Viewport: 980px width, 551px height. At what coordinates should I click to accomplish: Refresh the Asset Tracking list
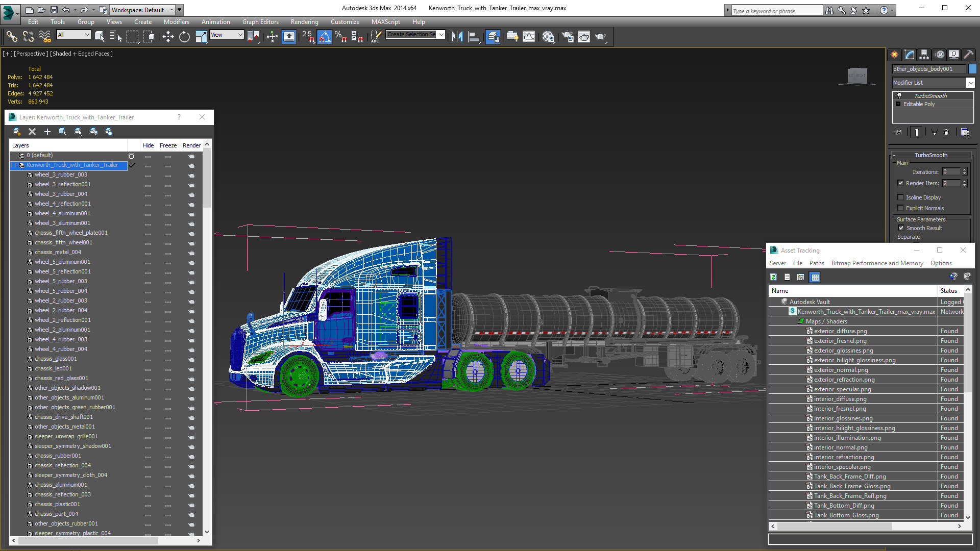coord(774,277)
